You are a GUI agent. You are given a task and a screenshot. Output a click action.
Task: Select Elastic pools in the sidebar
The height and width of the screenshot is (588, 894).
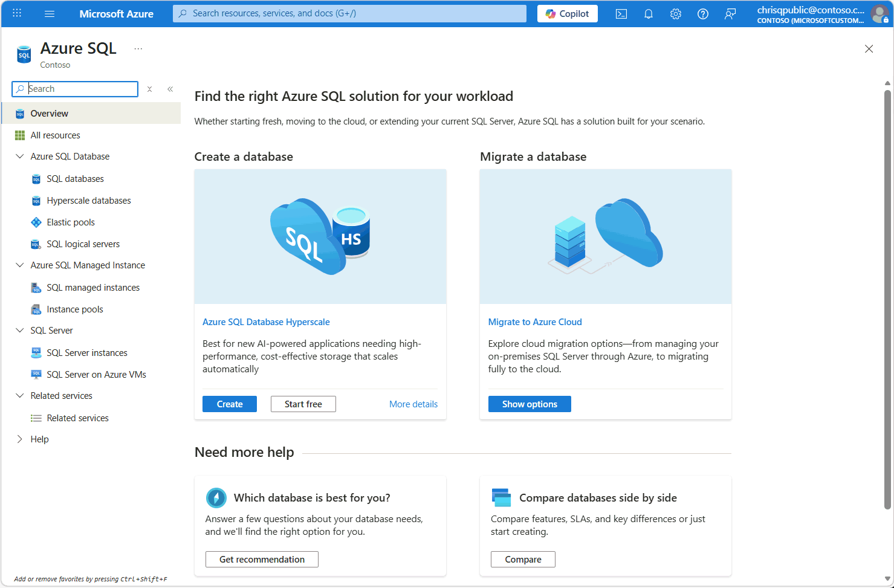coord(71,222)
